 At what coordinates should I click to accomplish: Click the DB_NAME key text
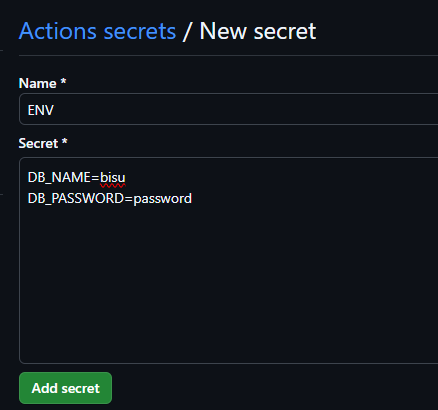(x=59, y=177)
